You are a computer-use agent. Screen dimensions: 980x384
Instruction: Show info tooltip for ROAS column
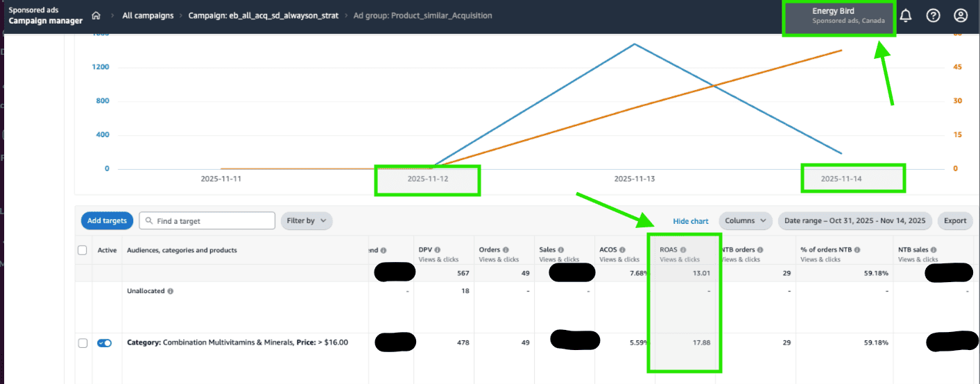[x=683, y=250]
